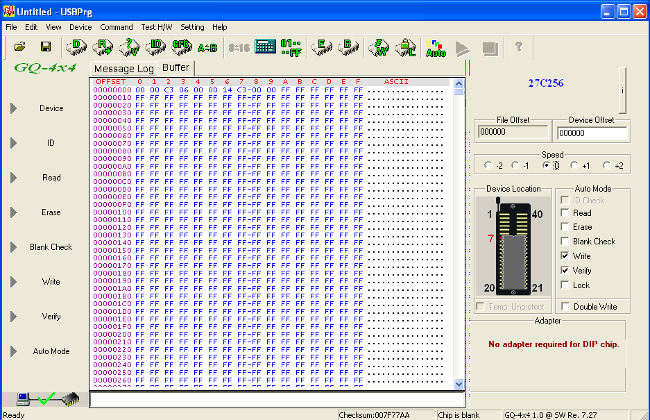The height and width of the screenshot is (420, 650).
Task: Select speed +1 radio button
Action: pos(574,165)
